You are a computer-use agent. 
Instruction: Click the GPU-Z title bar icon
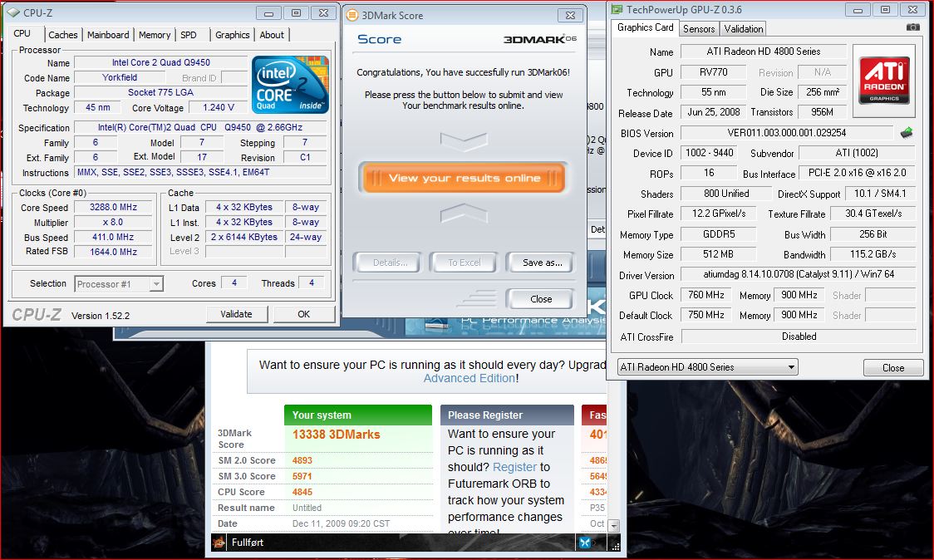click(x=617, y=9)
